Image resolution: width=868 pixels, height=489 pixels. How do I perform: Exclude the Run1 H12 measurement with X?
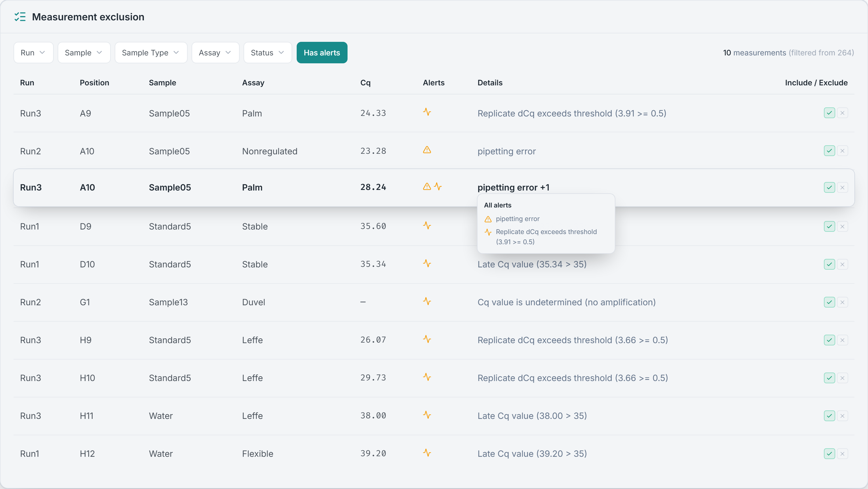(x=842, y=454)
